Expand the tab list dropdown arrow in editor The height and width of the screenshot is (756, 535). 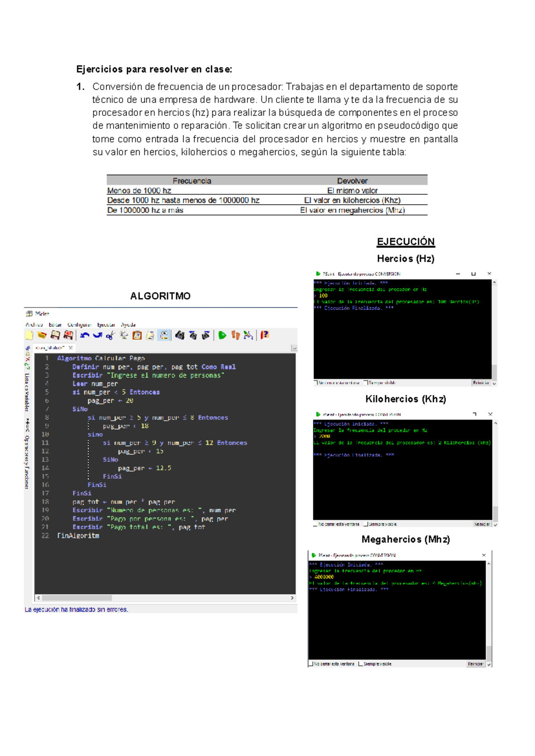pos(294,348)
